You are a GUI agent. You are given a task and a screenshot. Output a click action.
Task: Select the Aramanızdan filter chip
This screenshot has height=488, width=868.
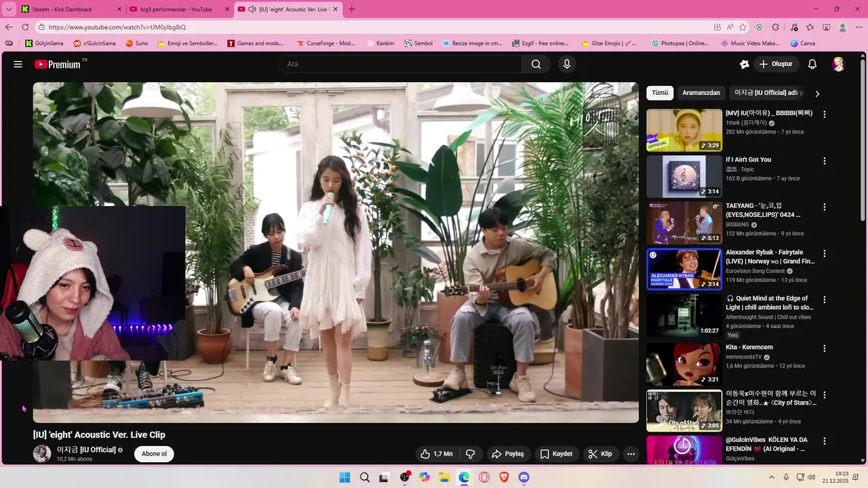coord(701,93)
